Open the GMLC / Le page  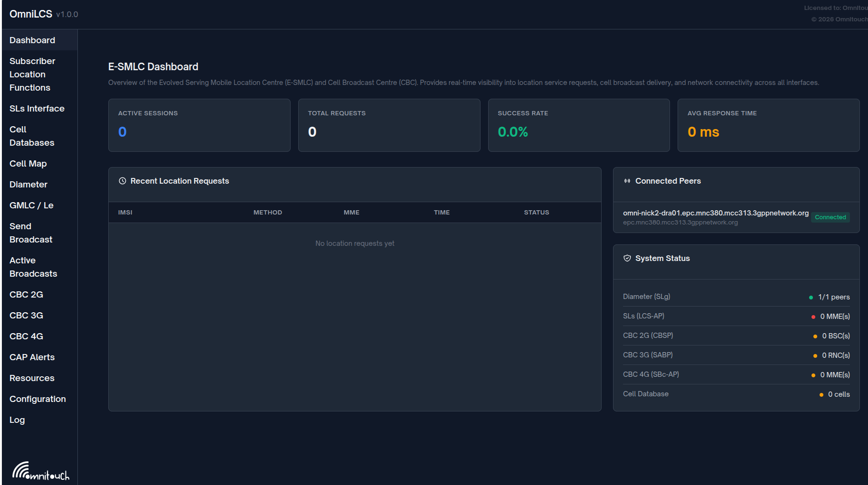31,205
